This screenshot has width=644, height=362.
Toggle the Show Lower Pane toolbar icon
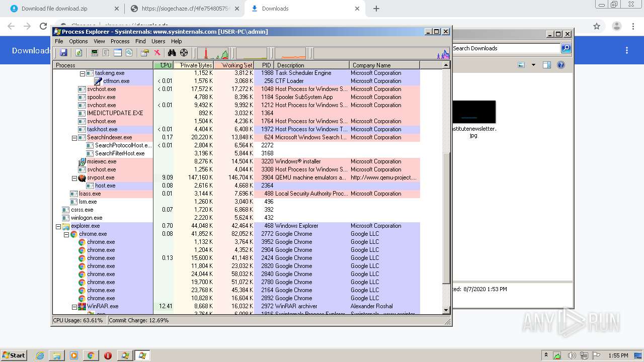[x=117, y=53]
